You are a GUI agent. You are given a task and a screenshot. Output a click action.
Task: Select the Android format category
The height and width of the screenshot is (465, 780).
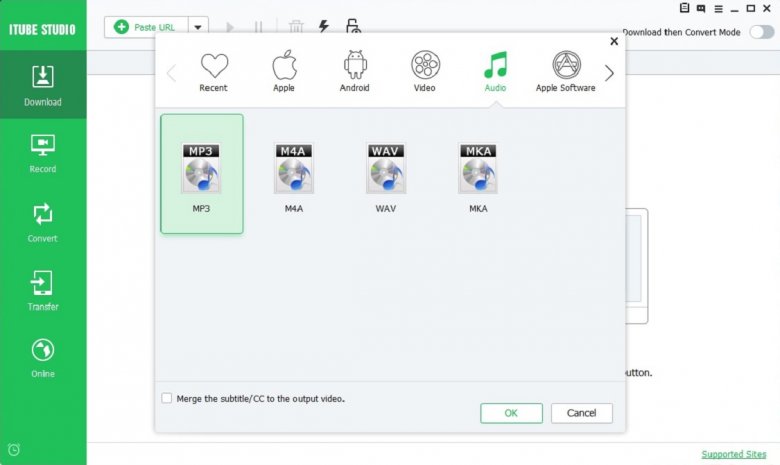coord(355,72)
